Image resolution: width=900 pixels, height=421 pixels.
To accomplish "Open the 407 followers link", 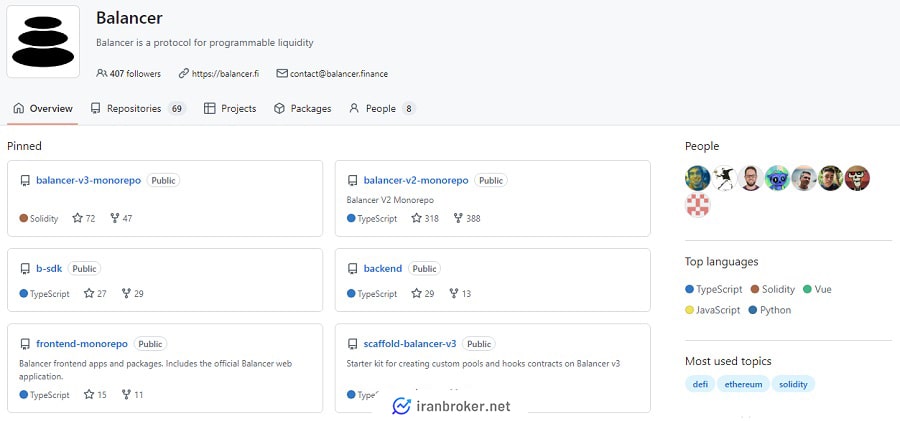I will pos(129,74).
